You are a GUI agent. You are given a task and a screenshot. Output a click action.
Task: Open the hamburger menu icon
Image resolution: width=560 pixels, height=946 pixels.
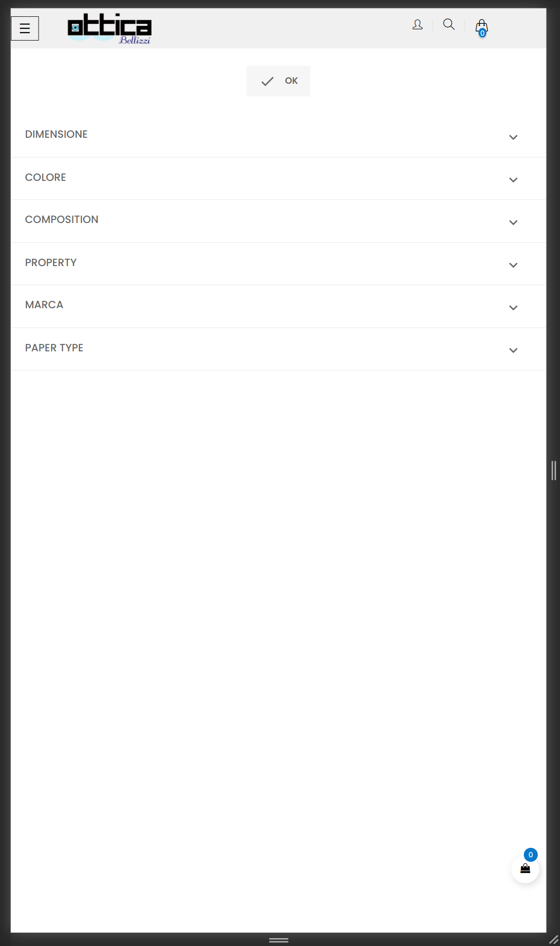click(x=25, y=29)
